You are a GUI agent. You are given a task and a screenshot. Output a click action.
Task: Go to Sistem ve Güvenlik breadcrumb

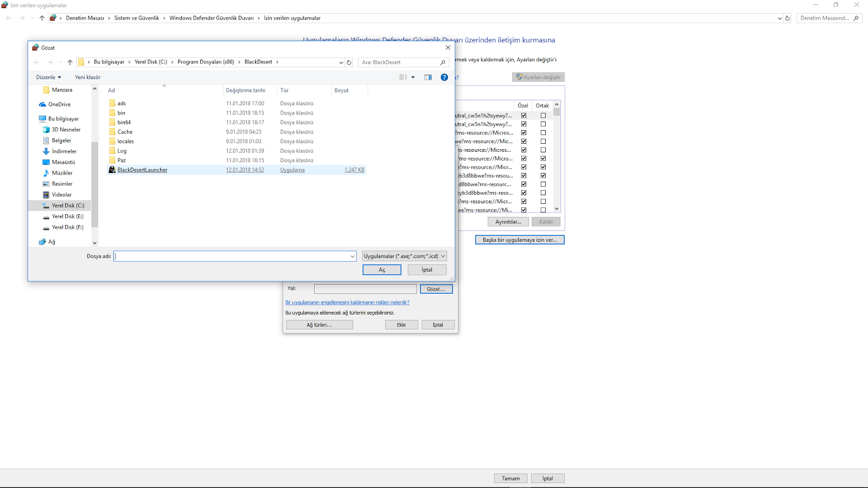(x=137, y=18)
